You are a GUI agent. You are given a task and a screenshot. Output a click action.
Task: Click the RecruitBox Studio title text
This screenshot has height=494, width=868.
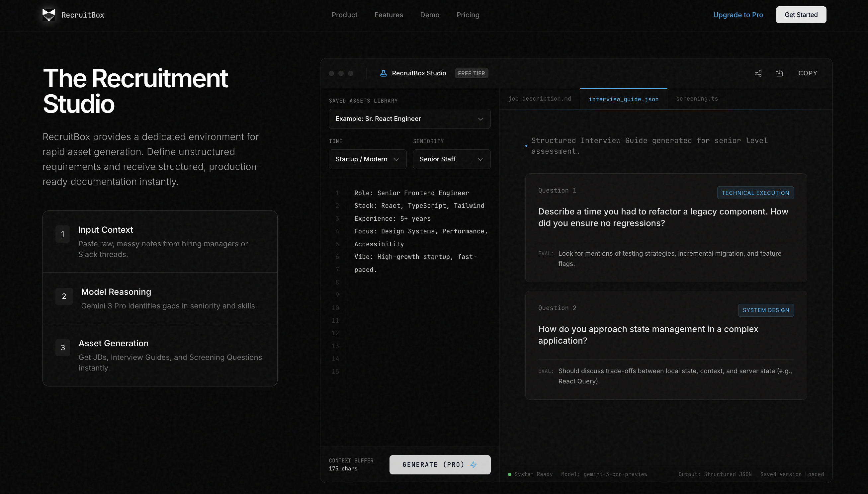coord(419,73)
